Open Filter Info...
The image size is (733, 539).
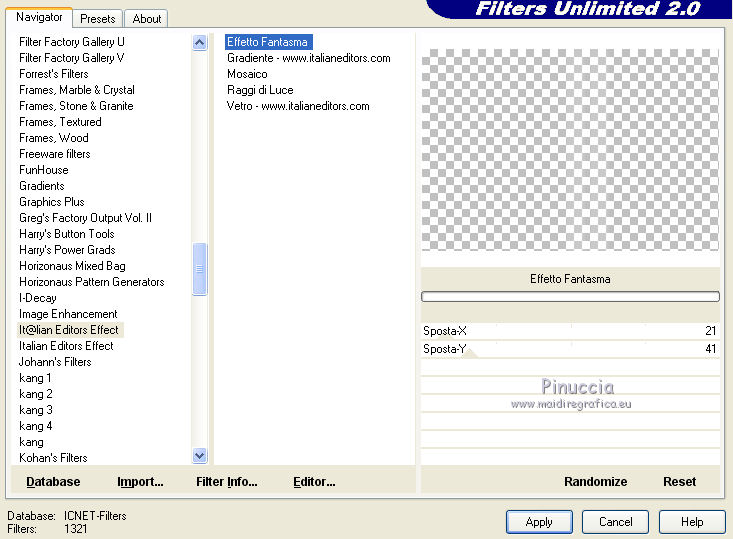227,482
